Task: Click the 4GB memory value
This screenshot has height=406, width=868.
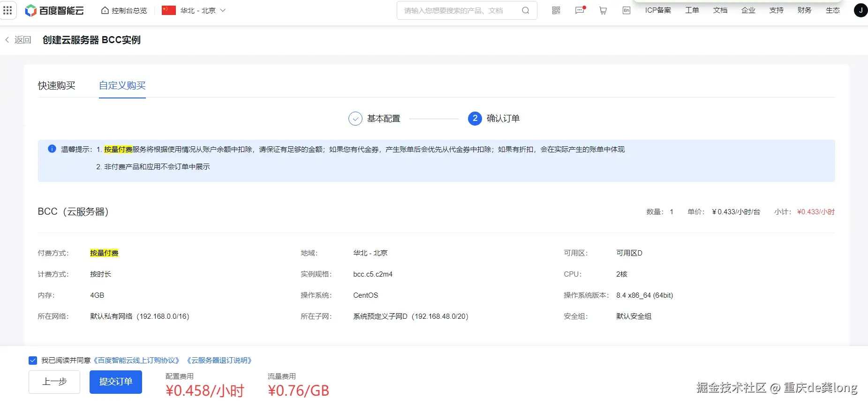Action: coord(97,295)
